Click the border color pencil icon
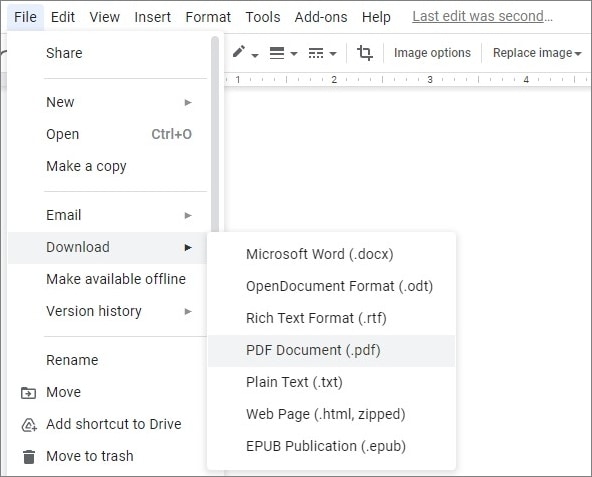 (239, 52)
